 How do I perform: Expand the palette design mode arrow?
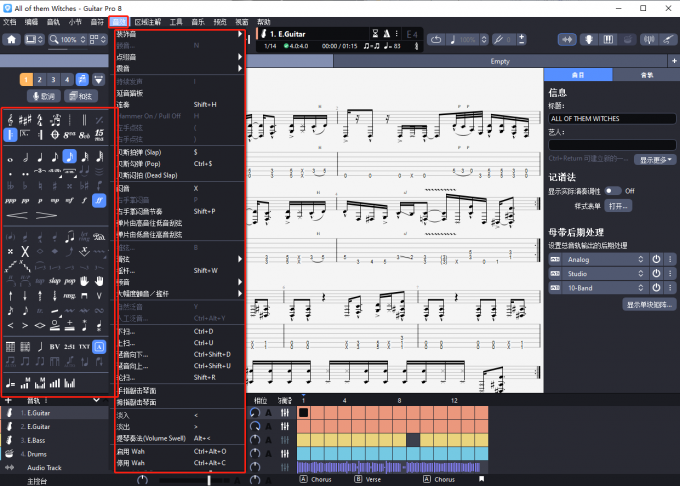click(98, 79)
